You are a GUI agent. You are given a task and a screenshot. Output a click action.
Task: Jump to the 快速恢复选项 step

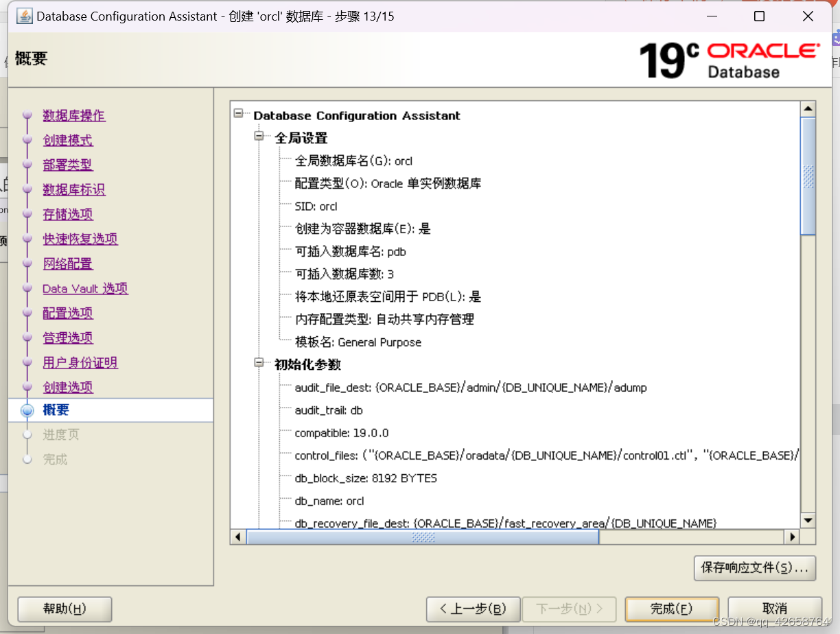coord(80,239)
